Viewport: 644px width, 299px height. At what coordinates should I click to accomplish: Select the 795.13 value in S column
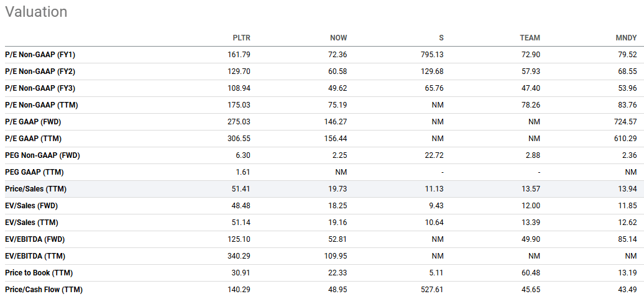432,55
